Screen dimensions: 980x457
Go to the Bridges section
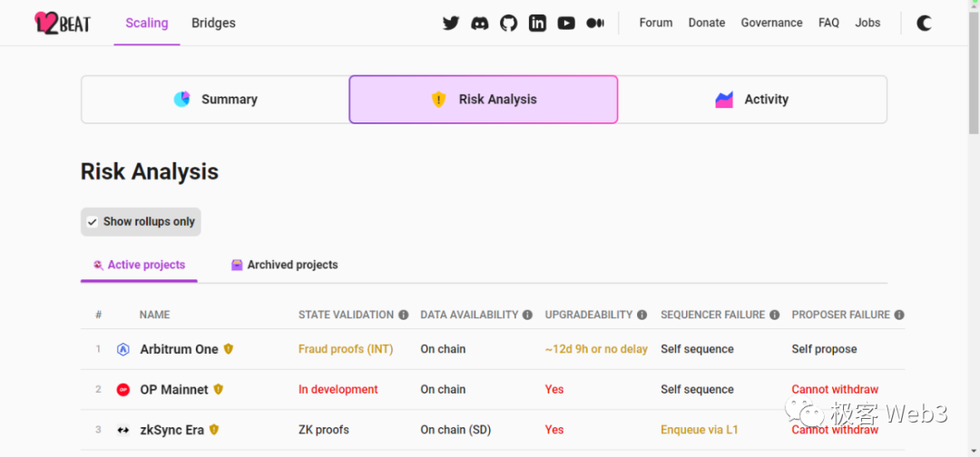click(213, 23)
